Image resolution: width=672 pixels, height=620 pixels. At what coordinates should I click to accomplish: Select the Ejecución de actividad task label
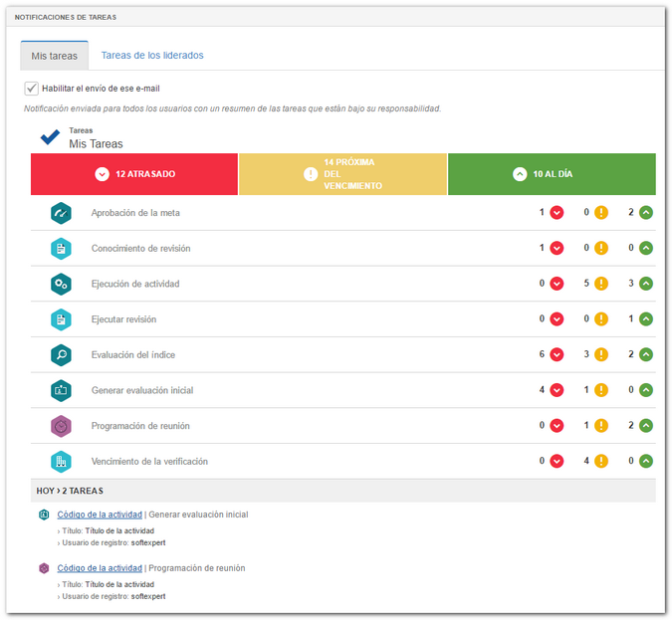click(x=135, y=284)
